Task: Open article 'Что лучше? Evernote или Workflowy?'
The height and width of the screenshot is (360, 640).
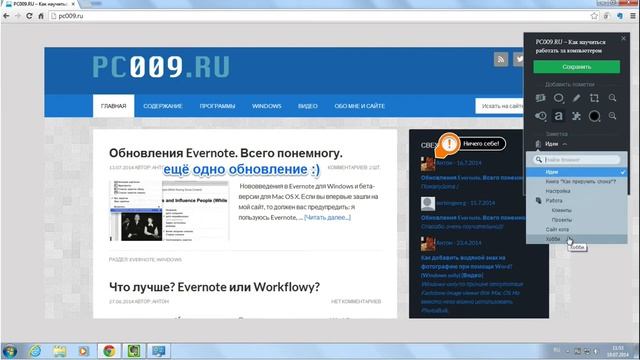Action: pos(214,287)
